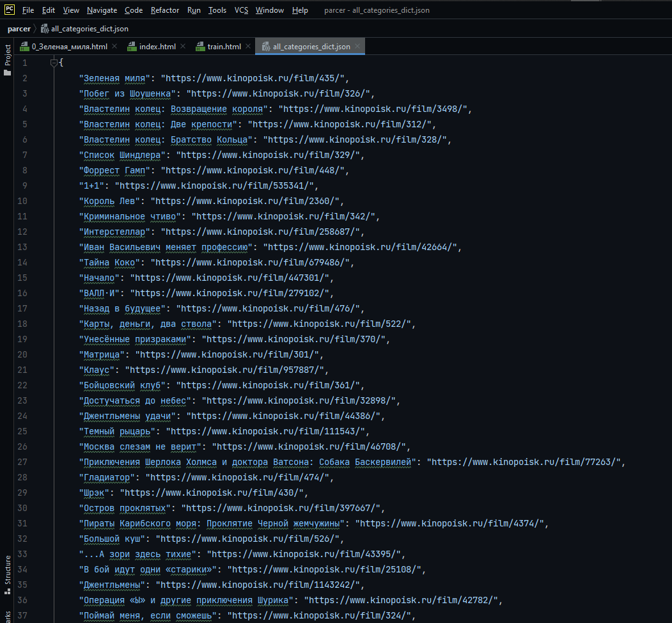This screenshot has width=672, height=623.
Task: Switch to train.html tab
Action: click(224, 46)
